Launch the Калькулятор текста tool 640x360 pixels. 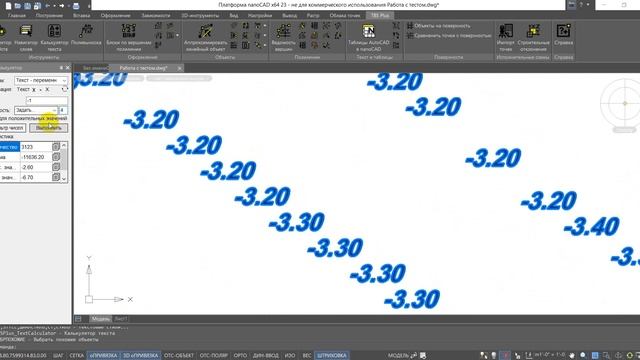tap(54, 38)
